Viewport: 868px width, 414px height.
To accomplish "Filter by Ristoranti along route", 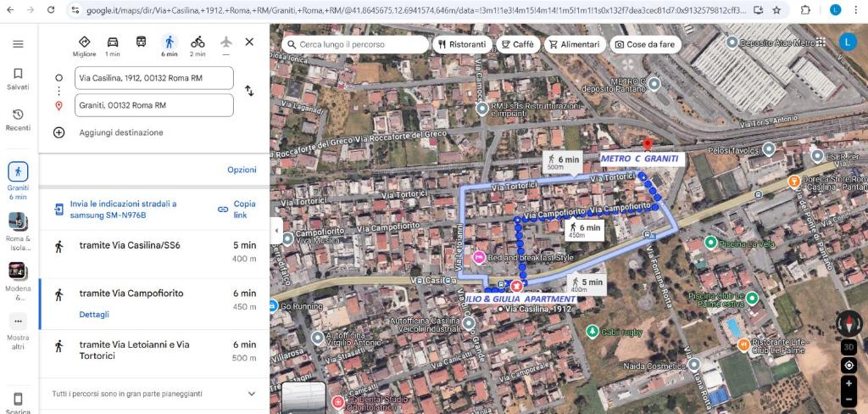I will pos(460,44).
